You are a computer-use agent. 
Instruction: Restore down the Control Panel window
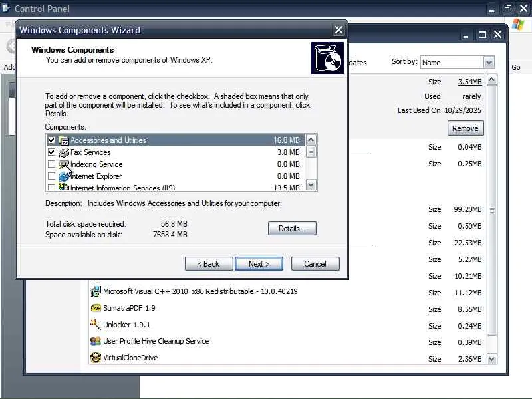[508, 9]
